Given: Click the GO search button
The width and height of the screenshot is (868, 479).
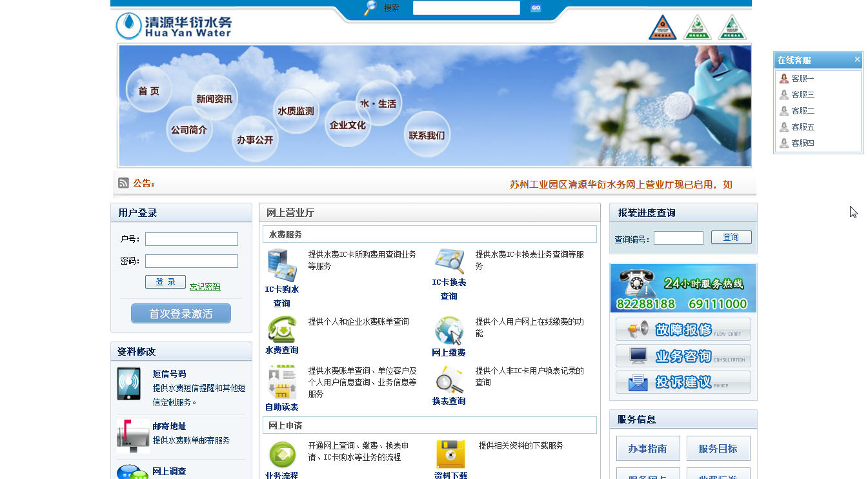Looking at the screenshot, I should (x=536, y=8).
